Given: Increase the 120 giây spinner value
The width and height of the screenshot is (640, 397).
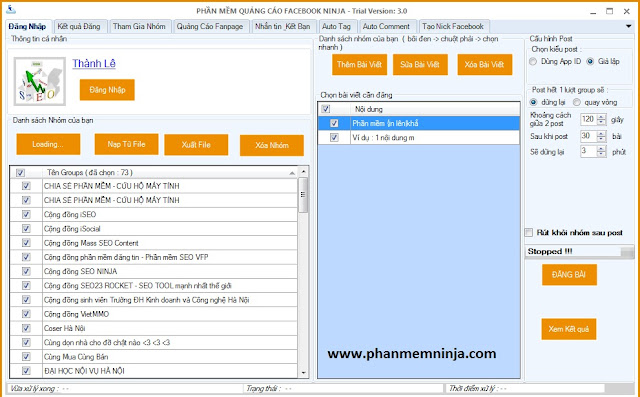Looking at the screenshot, I should point(602,117).
